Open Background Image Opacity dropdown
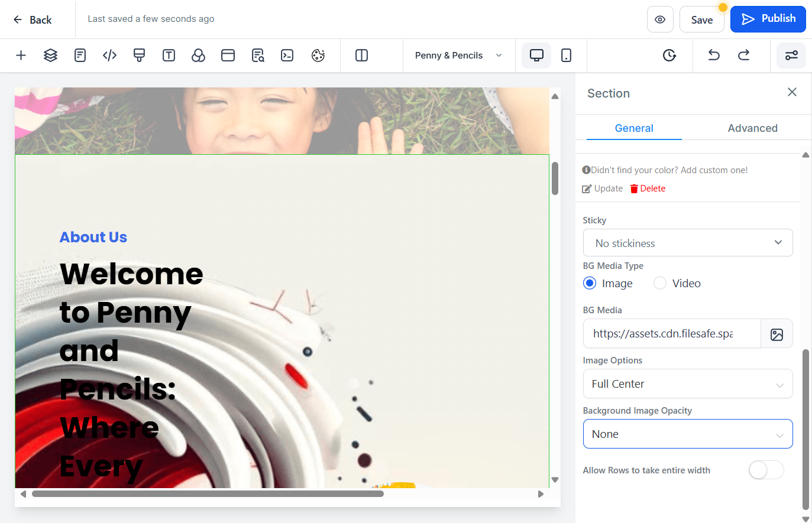The height and width of the screenshot is (523, 812). [x=688, y=434]
